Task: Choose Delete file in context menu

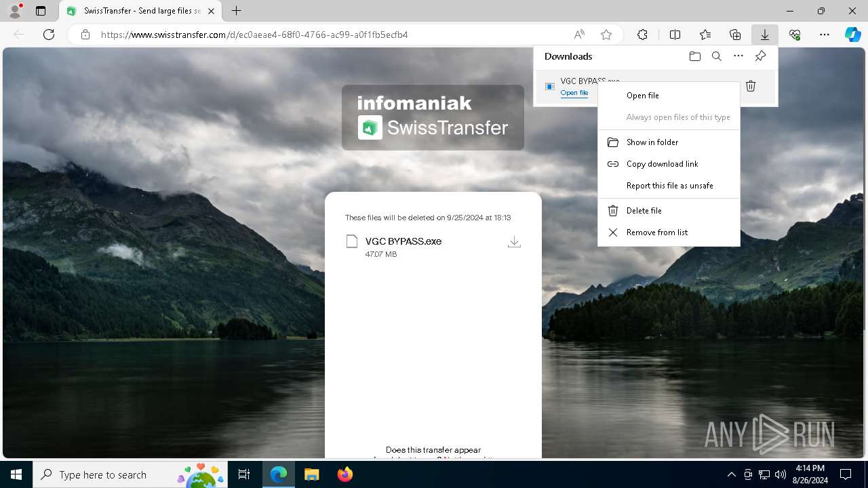Action: (669, 211)
